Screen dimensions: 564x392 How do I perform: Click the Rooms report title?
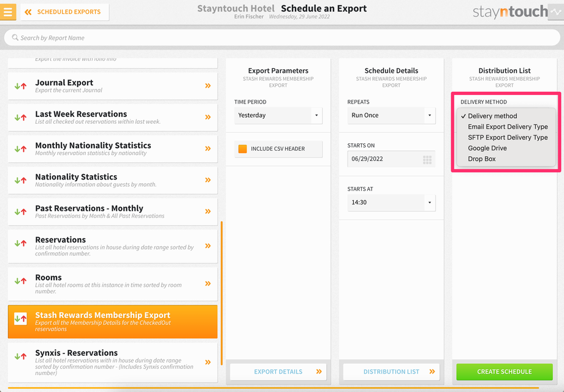(48, 277)
